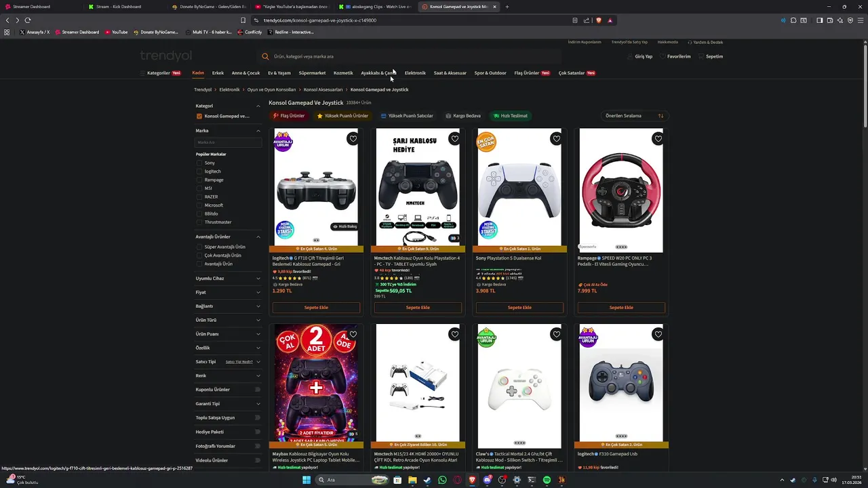Click the Satıcı Tipi Nedir? link

pos(239,362)
